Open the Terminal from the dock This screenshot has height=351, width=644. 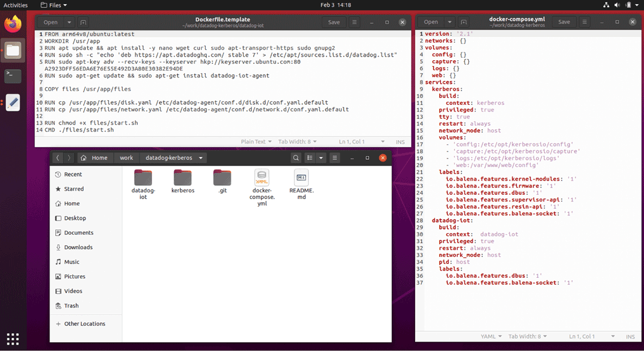click(x=13, y=76)
